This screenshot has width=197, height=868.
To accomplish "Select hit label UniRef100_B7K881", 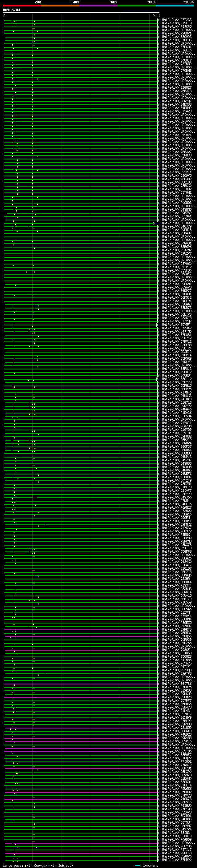I will [x=177, y=335].
